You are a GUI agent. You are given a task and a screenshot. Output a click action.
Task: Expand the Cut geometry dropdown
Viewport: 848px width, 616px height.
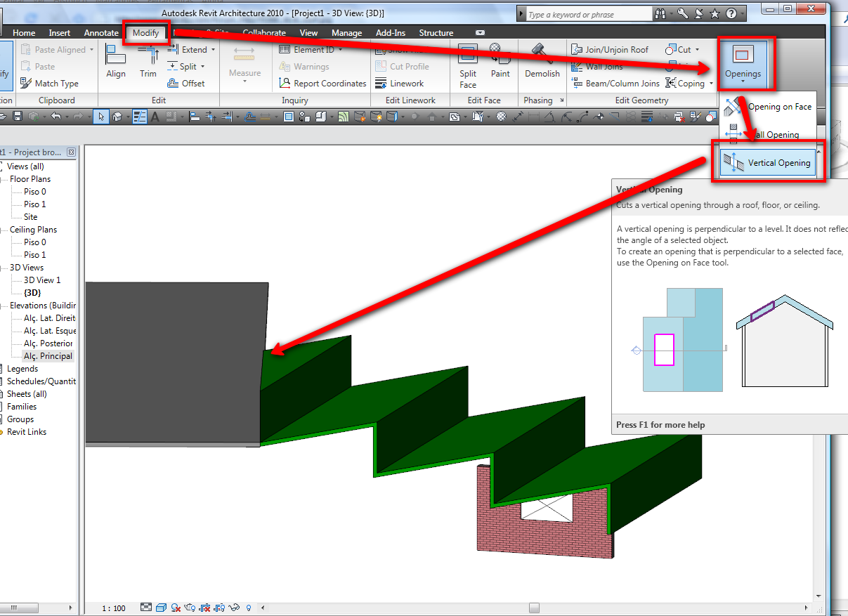(x=697, y=50)
